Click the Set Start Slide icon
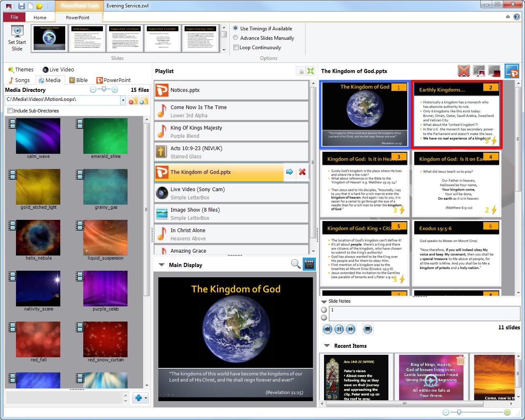The width and height of the screenshot is (525, 420). (x=17, y=38)
